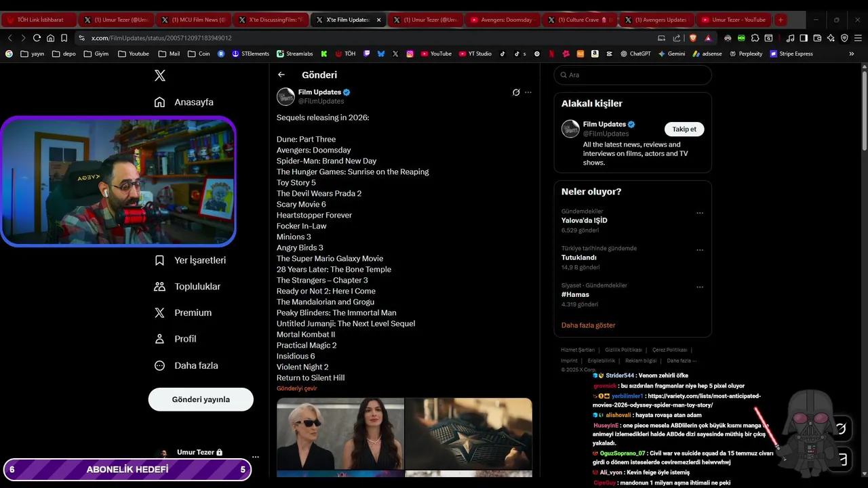Click the X logo in the left sidebar
This screenshot has height=488, width=868.
click(x=160, y=75)
